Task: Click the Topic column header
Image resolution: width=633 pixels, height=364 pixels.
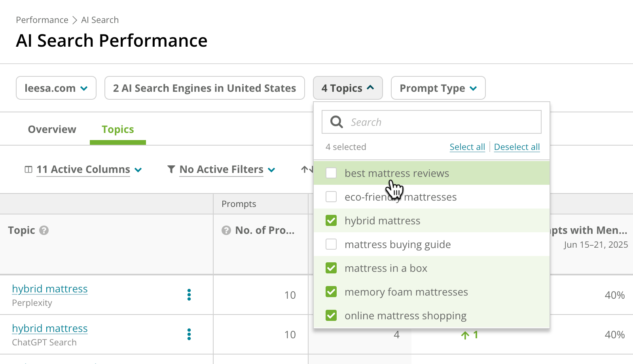Action: [22, 230]
